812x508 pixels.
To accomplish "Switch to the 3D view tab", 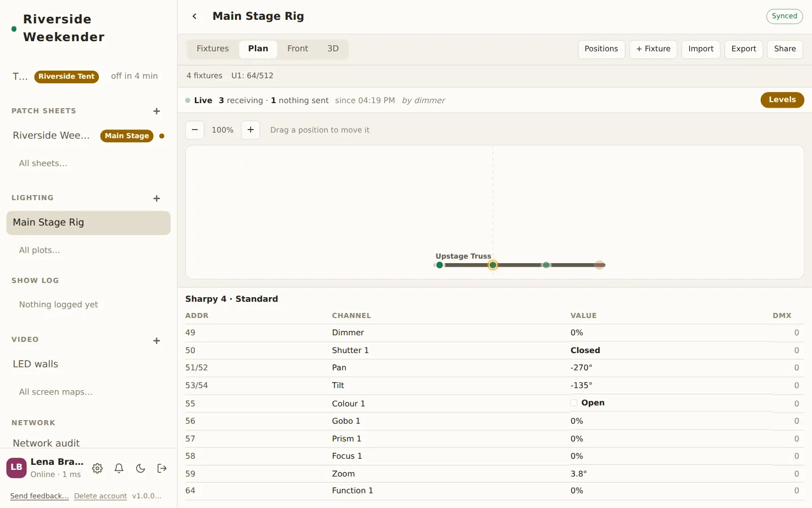I will click(x=333, y=49).
